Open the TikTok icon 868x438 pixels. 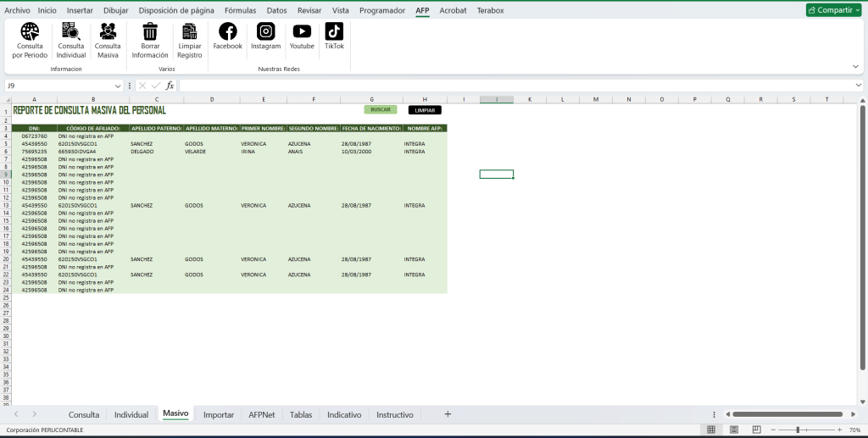pyautogui.click(x=334, y=32)
